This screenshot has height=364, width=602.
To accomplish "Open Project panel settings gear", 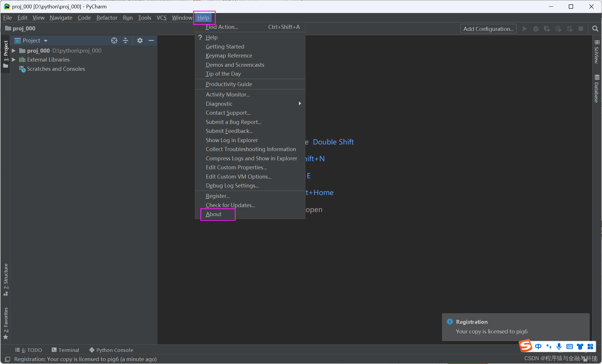I will [140, 40].
